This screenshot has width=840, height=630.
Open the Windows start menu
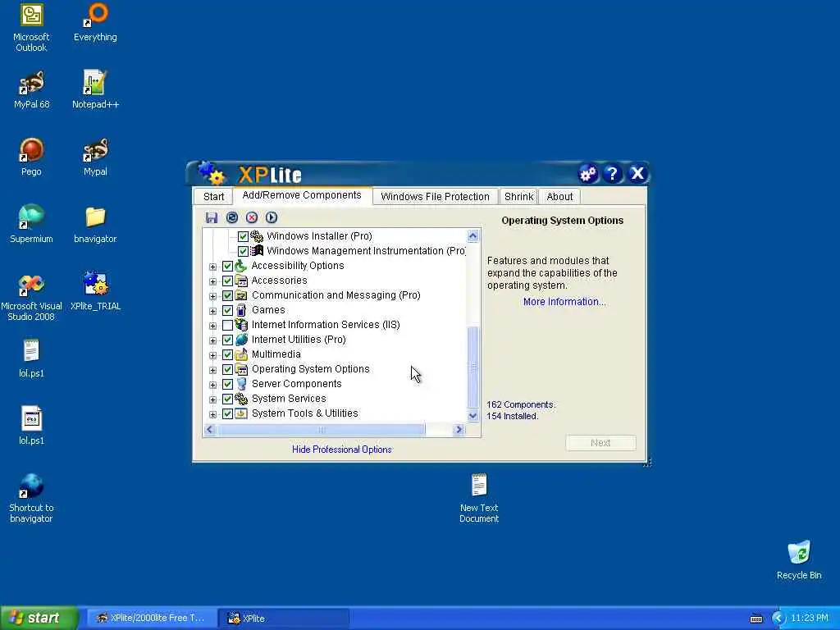pos(39,618)
